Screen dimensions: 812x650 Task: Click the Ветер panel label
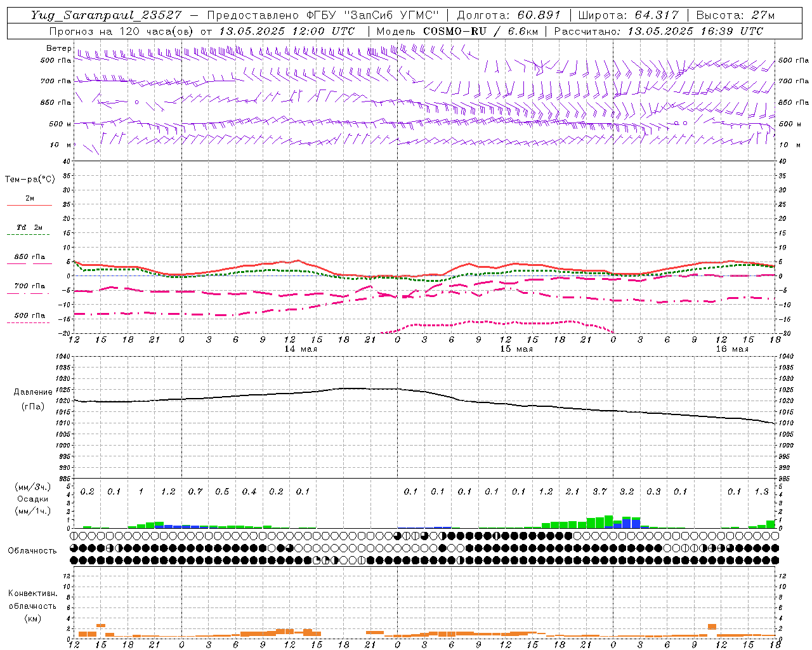(59, 48)
